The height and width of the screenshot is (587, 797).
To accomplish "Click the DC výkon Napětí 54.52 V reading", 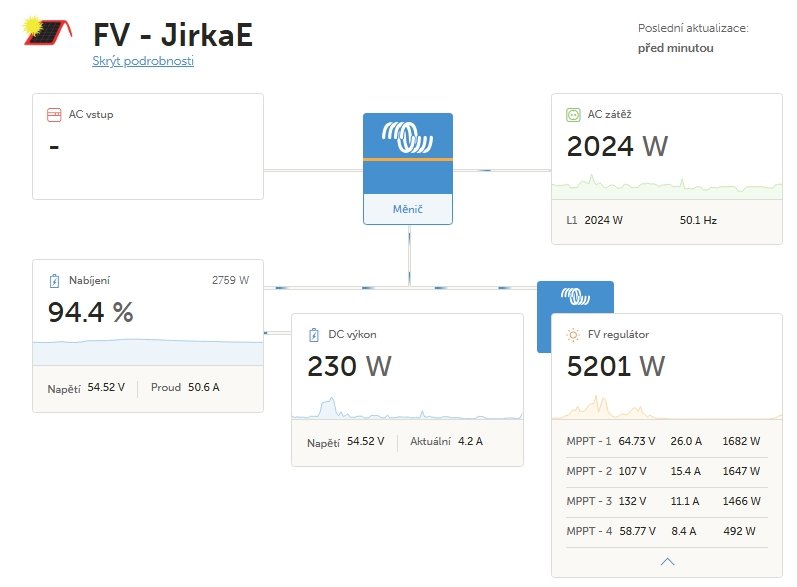I will coord(346,442).
